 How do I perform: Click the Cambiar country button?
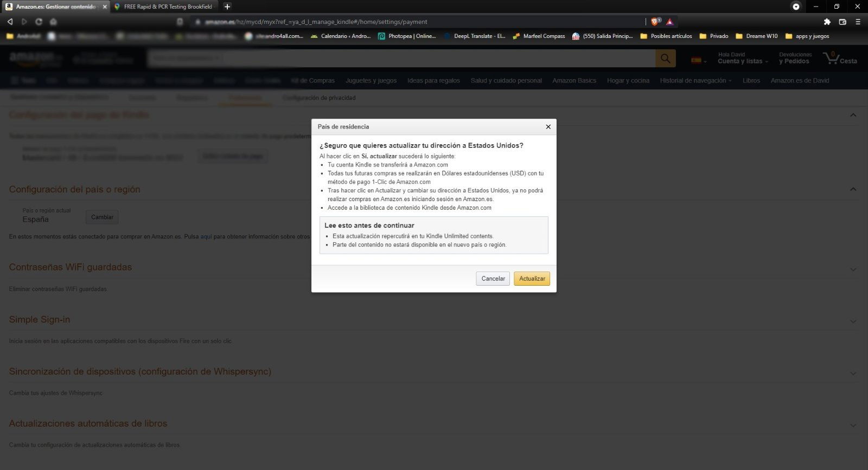[x=102, y=217]
